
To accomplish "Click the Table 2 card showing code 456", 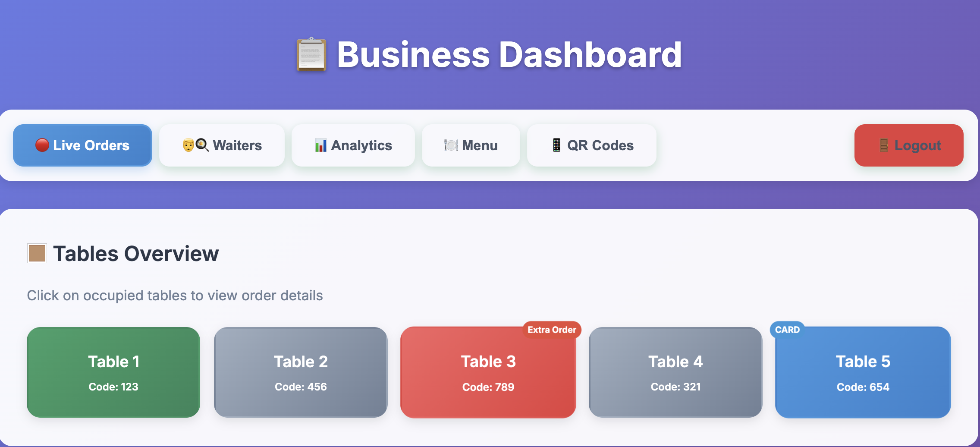I will click(301, 372).
